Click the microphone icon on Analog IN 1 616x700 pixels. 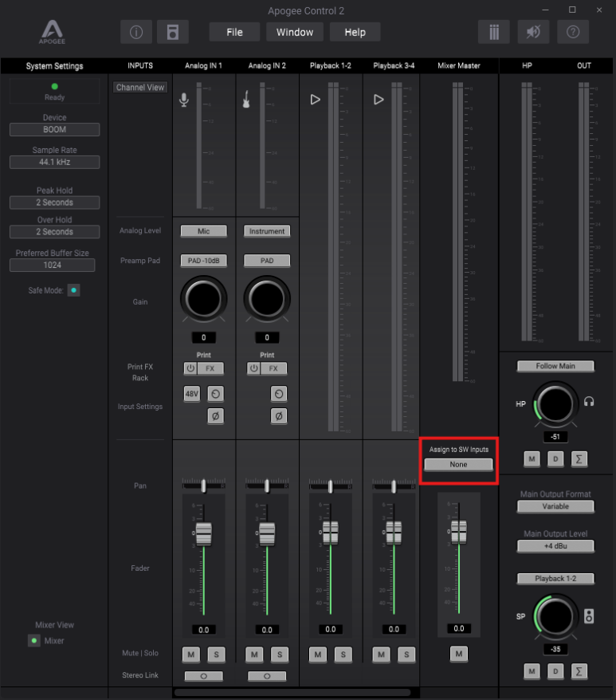tap(184, 100)
